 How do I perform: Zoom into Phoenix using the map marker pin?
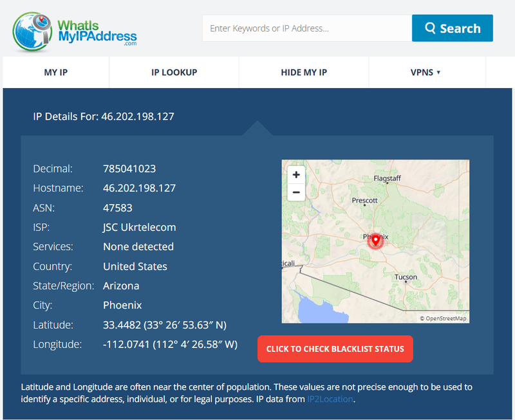375,241
